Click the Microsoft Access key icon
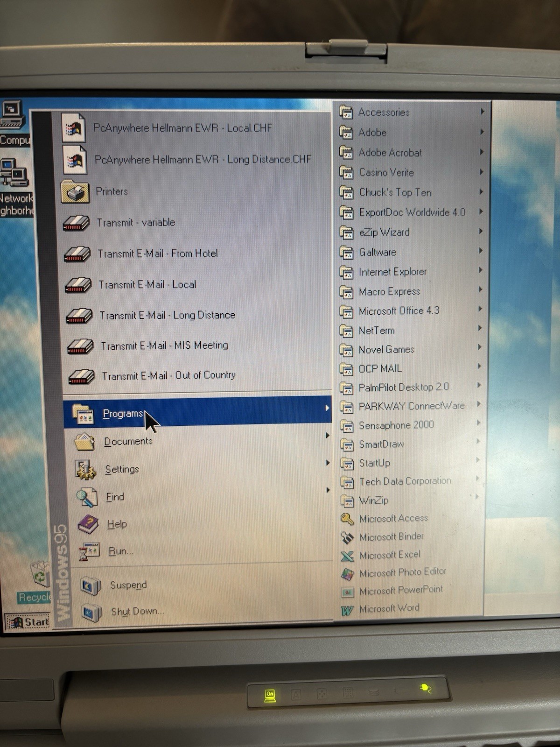The height and width of the screenshot is (747, 560). tap(347, 519)
